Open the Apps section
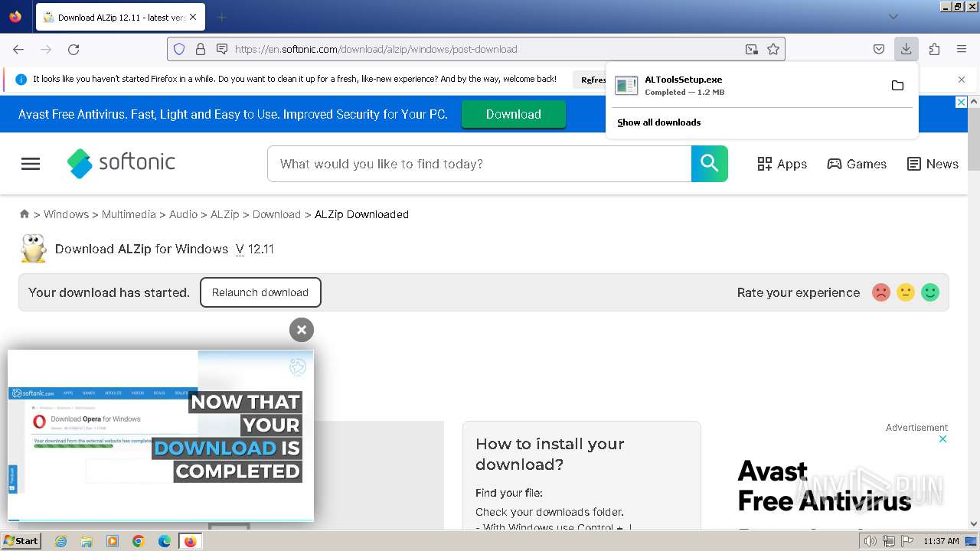This screenshot has height=551, width=980. pos(782,164)
